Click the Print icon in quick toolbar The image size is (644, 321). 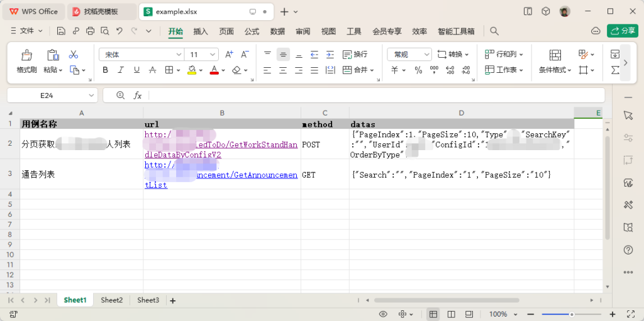[x=90, y=31]
